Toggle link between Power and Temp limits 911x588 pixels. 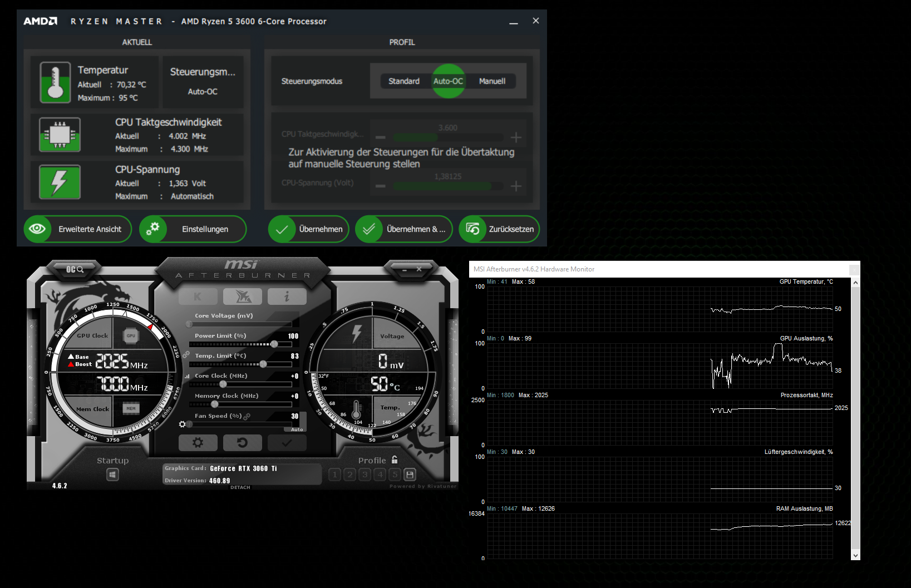click(186, 354)
